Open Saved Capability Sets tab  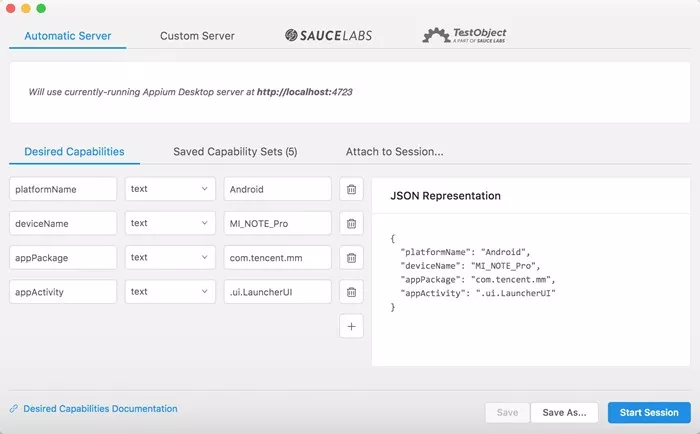[235, 152]
